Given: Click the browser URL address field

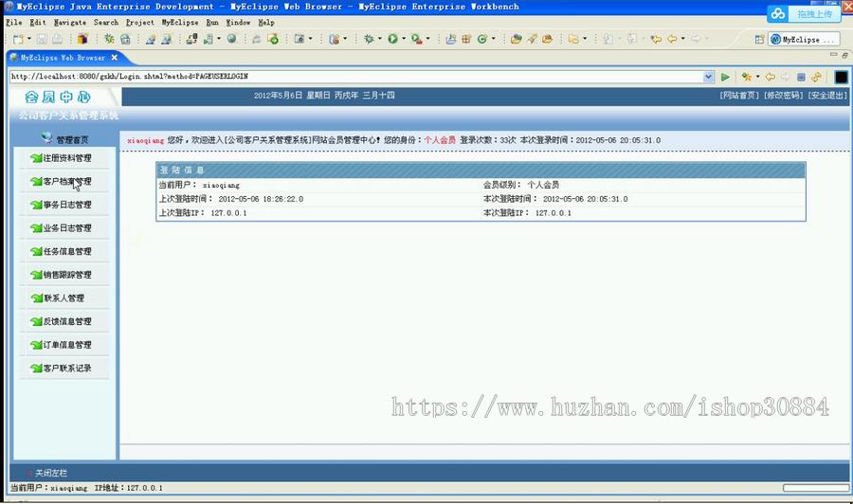Looking at the screenshot, I should point(356,77).
